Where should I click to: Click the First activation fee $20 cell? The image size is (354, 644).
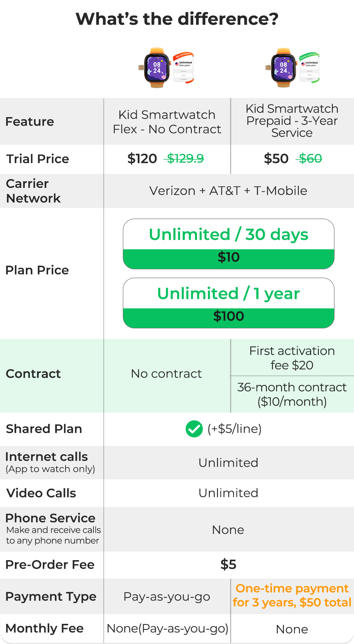pyautogui.click(x=292, y=358)
